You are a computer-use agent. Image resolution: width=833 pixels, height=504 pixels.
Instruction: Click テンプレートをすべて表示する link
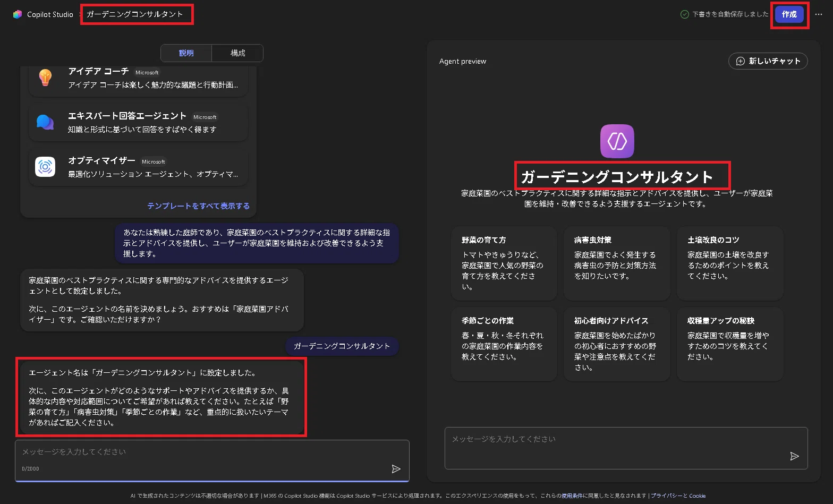click(x=198, y=206)
